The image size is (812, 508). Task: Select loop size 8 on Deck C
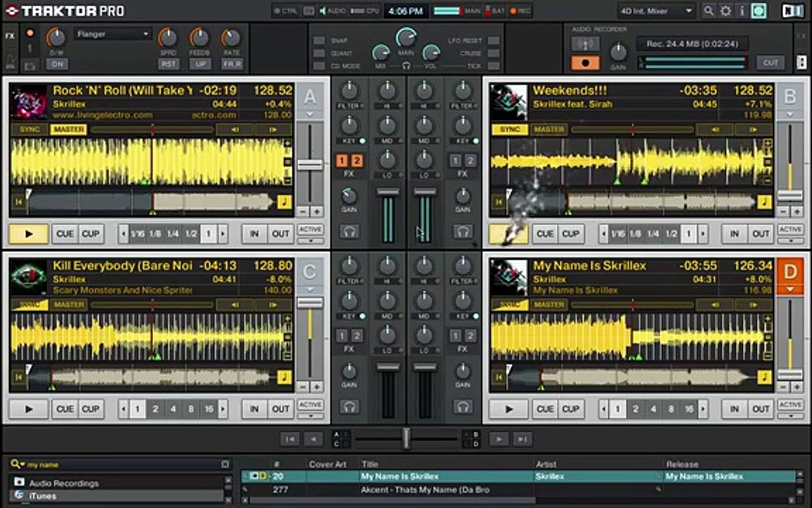(x=190, y=409)
